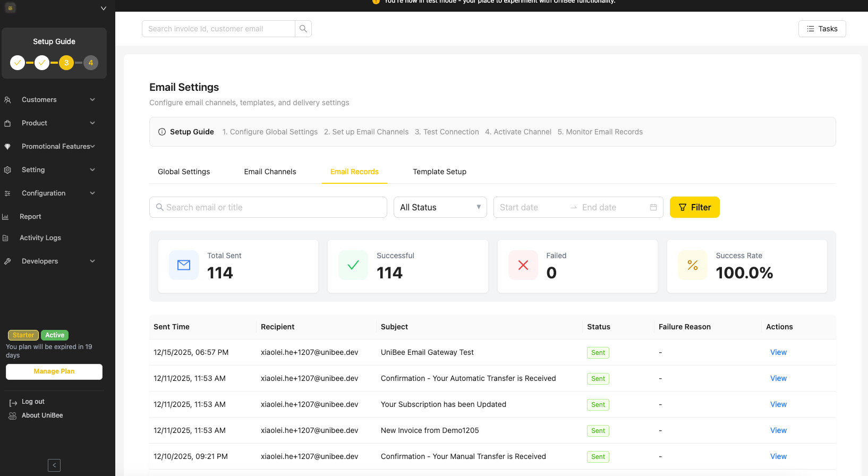Open the All Status dropdown
Image resolution: width=868 pixels, height=476 pixels.
pos(440,207)
